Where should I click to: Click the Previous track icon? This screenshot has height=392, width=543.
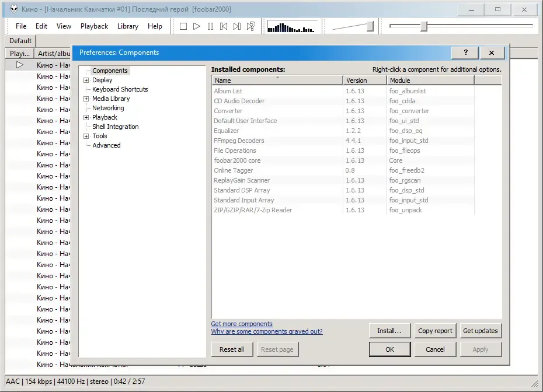pyautogui.click(x=224, y=26)
